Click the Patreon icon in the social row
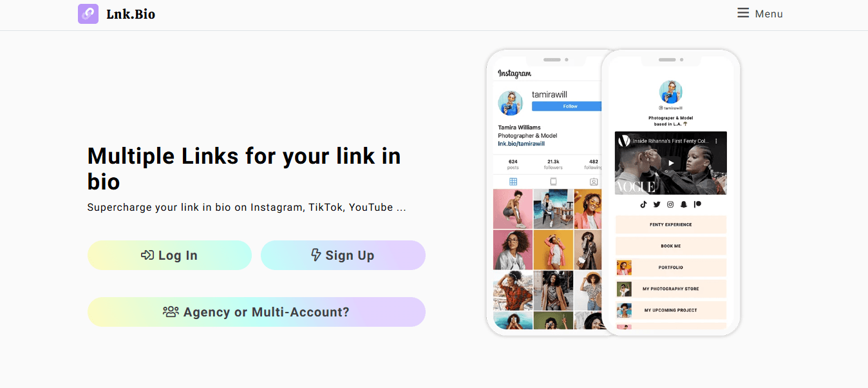This screenshot has width=868, height=388. 697,204
